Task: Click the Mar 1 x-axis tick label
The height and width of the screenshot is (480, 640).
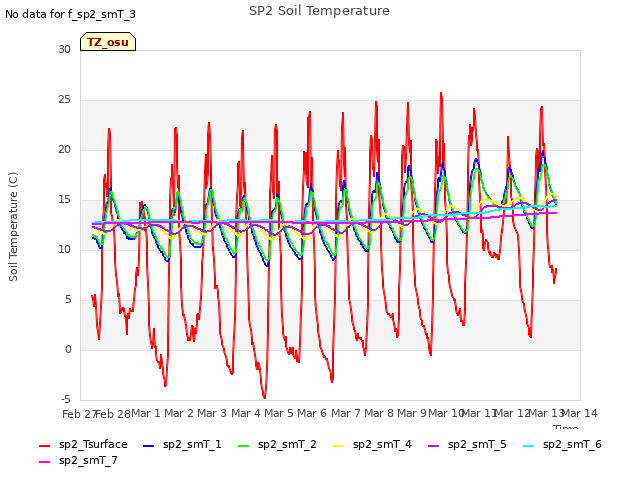Action: (146, 413)
